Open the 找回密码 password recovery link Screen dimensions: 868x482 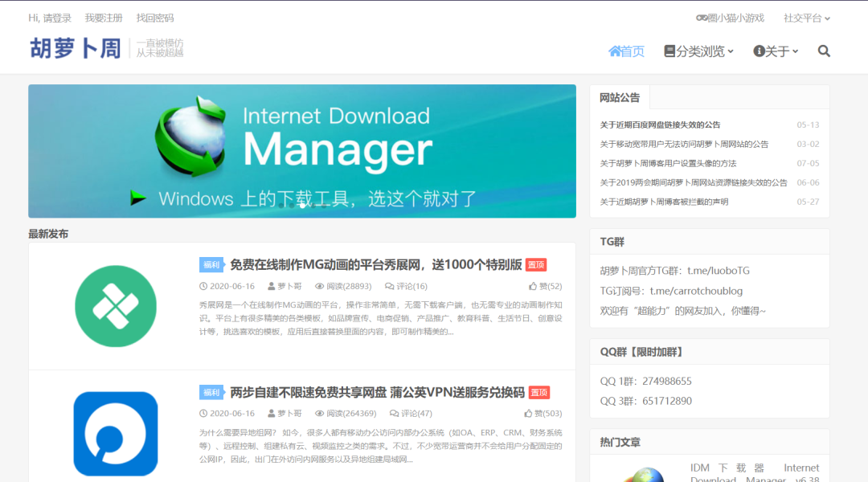click(x=154, y=18)
